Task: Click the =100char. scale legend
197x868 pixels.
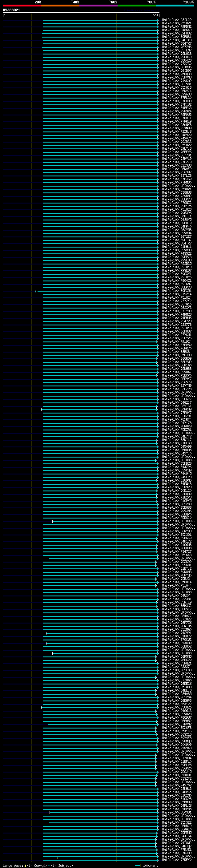Action: (x=147, y=865)
